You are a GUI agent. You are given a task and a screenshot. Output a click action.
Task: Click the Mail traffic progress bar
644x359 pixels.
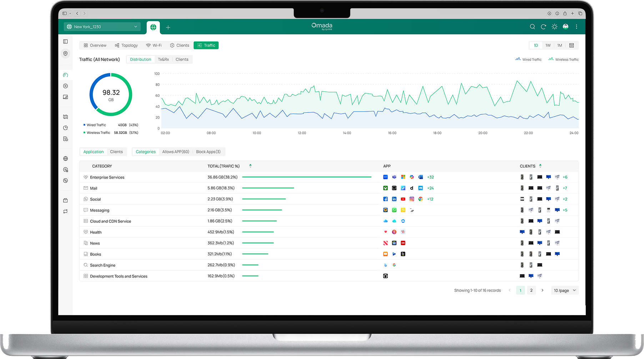point(268,188)
